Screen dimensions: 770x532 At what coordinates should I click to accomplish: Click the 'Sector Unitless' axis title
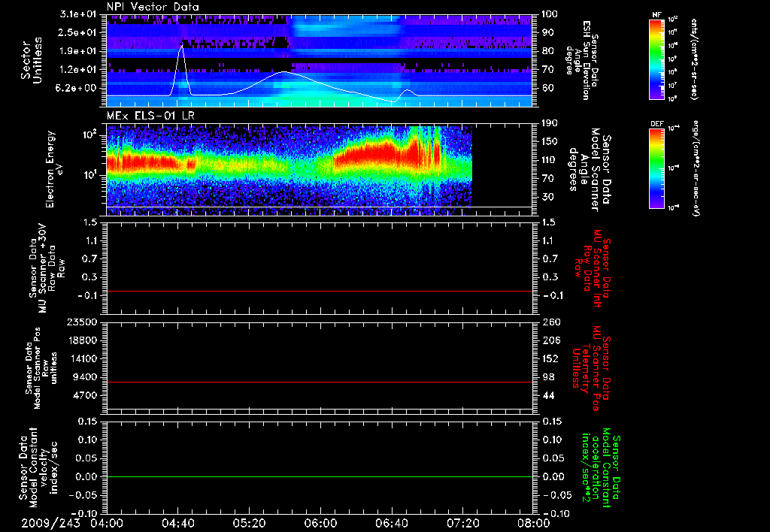32,60
